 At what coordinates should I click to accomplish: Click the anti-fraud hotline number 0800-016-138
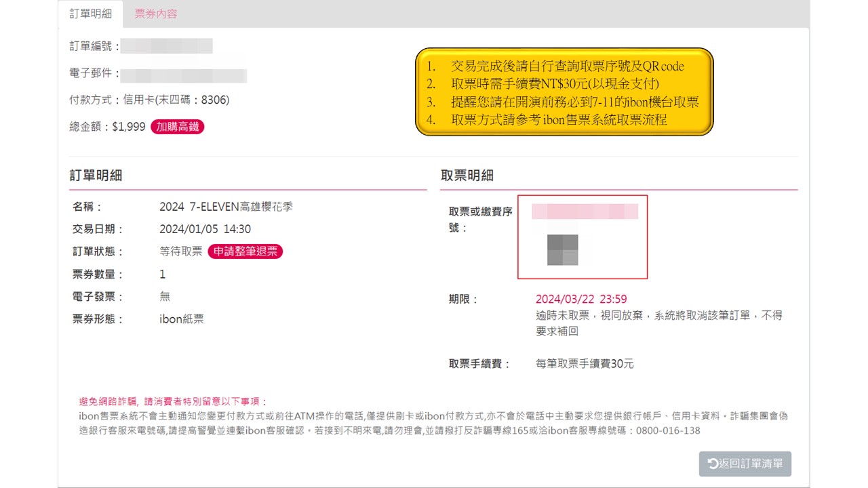pyautogui.click(x=668, y=430)
